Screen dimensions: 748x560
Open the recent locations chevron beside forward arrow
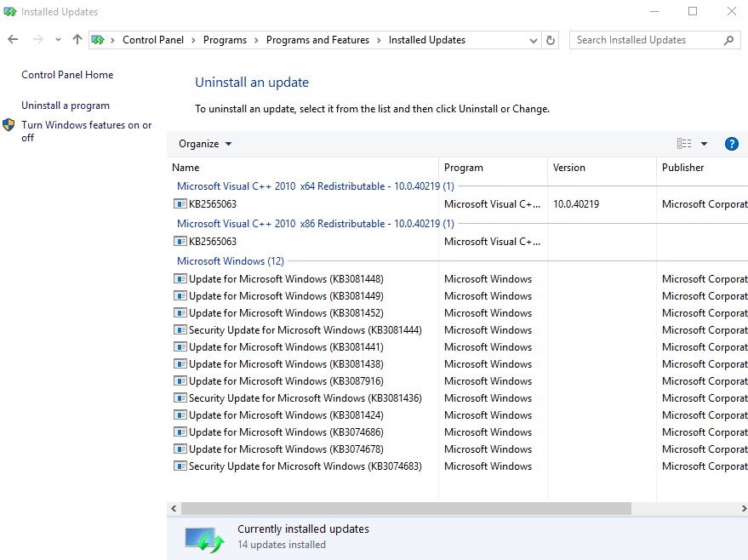pyautogui.click(x=57, y=39)
